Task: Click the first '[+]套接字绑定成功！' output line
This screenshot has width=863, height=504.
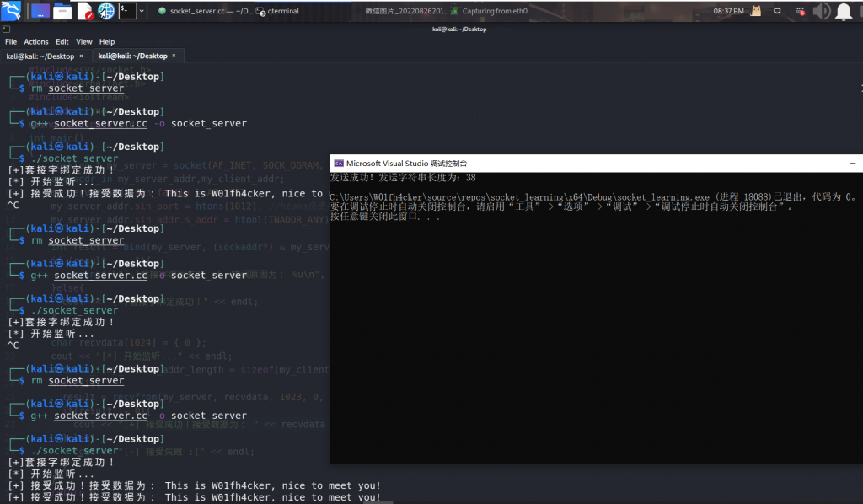Action: pyautogui.click(x=61, y=170)
